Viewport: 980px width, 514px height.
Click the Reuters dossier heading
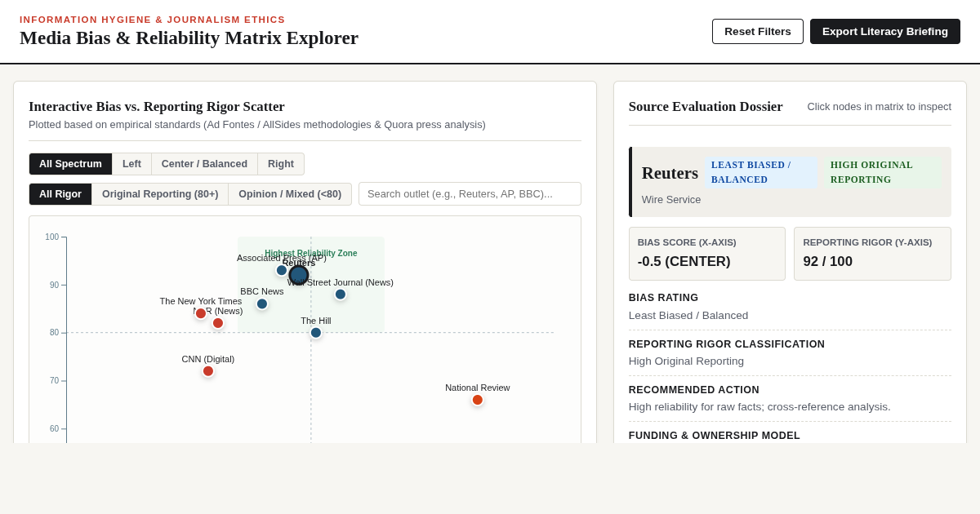point(670,173)
